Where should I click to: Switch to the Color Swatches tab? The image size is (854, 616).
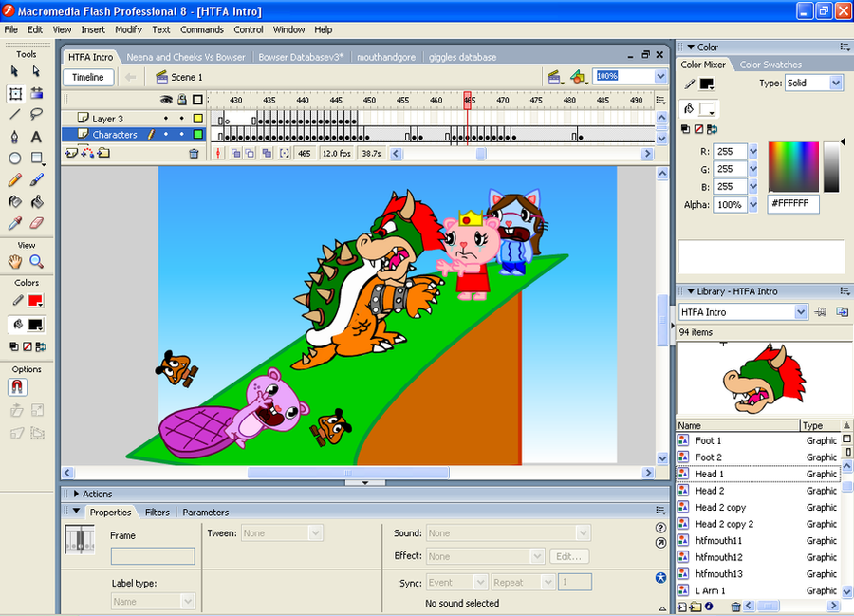click(x=770, y=65)
